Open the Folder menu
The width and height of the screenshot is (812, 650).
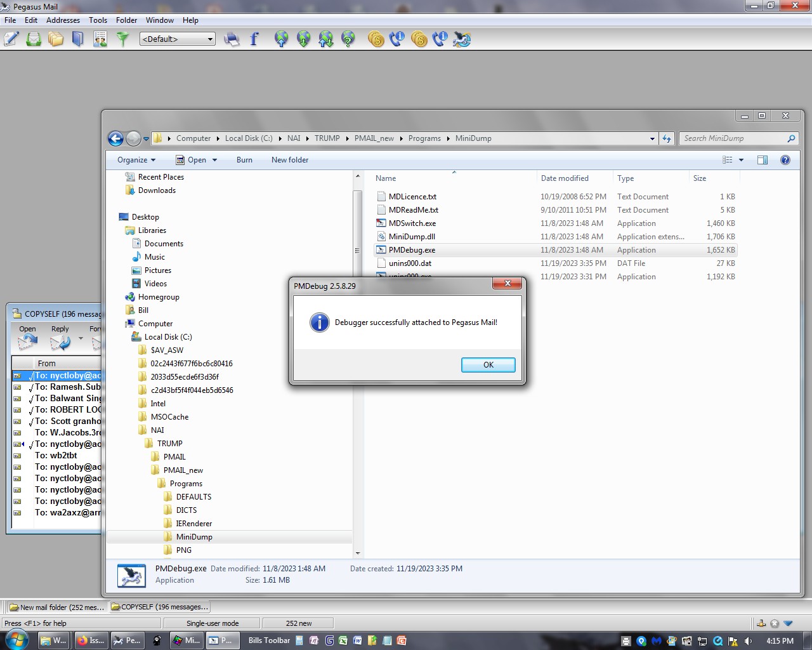pos(126,20)
